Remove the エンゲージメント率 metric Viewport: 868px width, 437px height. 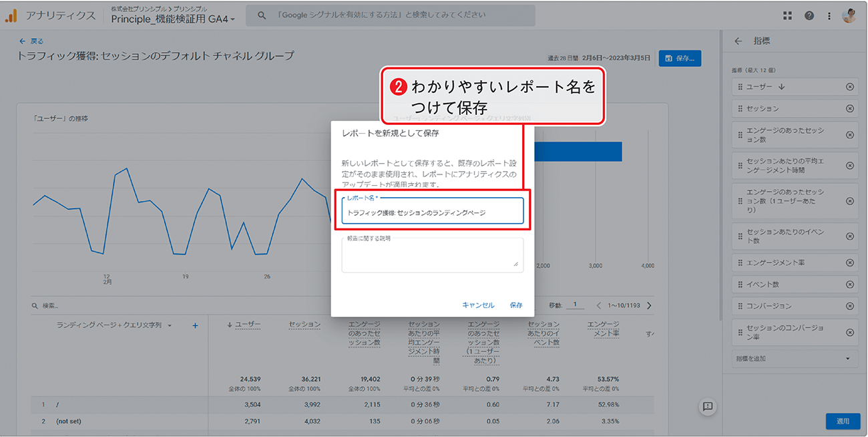tap(849, 263)
